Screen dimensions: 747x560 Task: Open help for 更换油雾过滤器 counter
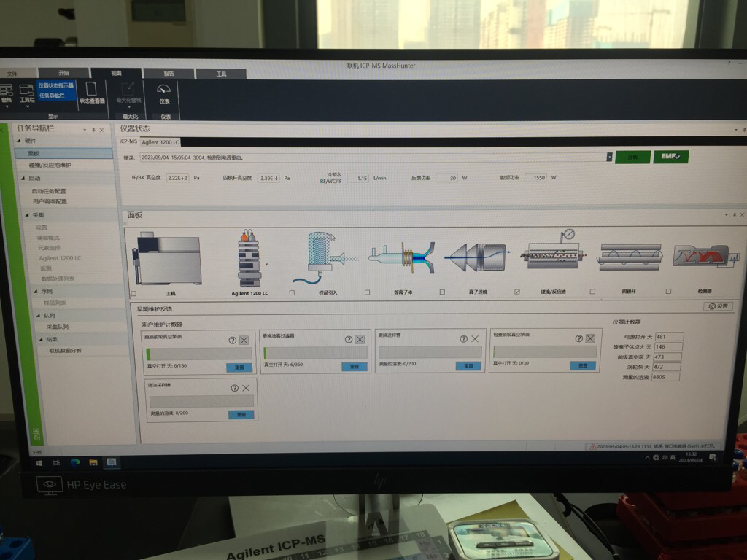coord(349,339)
